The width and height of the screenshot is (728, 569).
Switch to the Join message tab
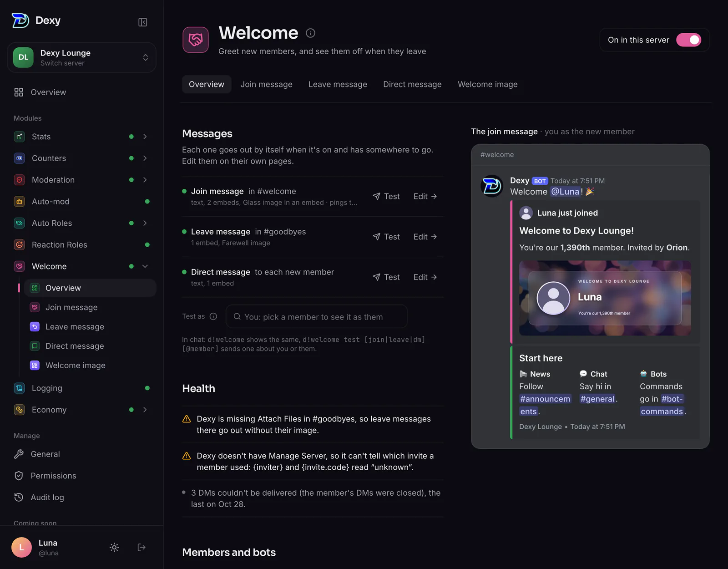point(266,84)
